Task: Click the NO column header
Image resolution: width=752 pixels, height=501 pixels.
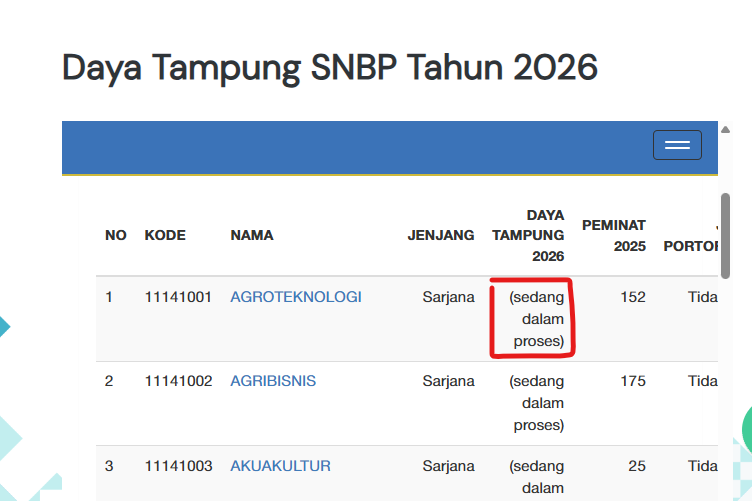Action: pos(116,235)
